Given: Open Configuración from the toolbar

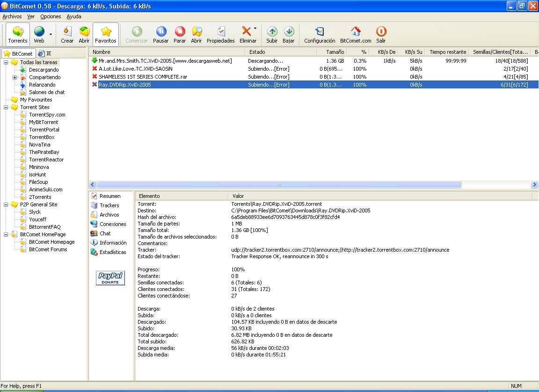Looking at the screenshot, I should [320, 35].
